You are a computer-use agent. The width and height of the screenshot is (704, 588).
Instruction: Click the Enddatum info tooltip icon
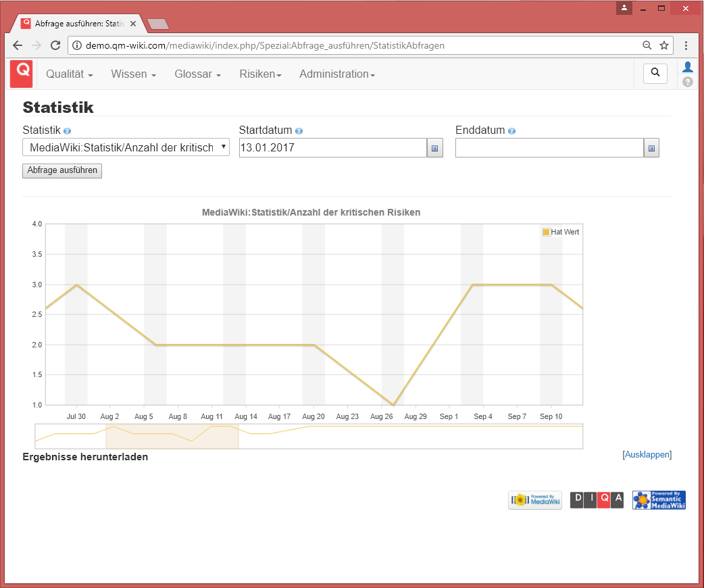[511, 131]
